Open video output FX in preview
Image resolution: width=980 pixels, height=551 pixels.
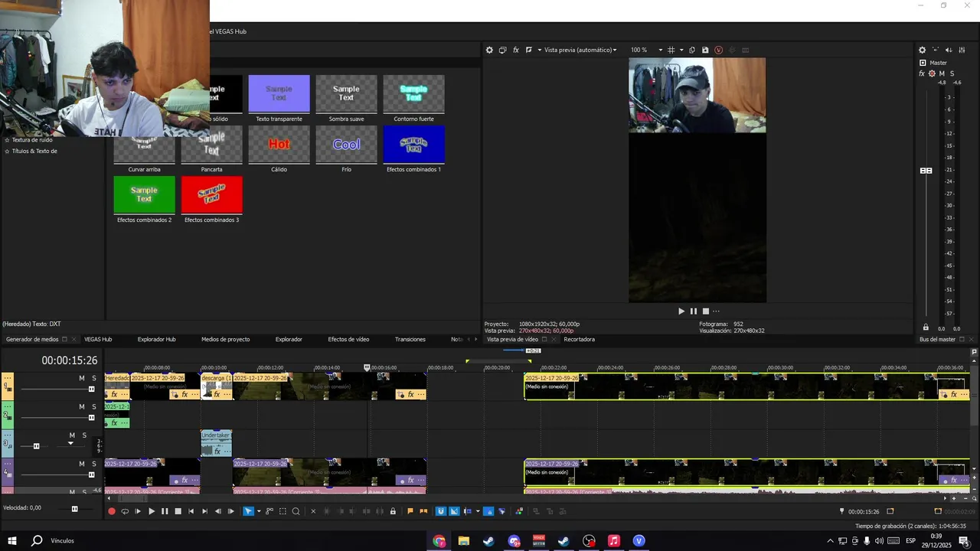coord(516,50)
